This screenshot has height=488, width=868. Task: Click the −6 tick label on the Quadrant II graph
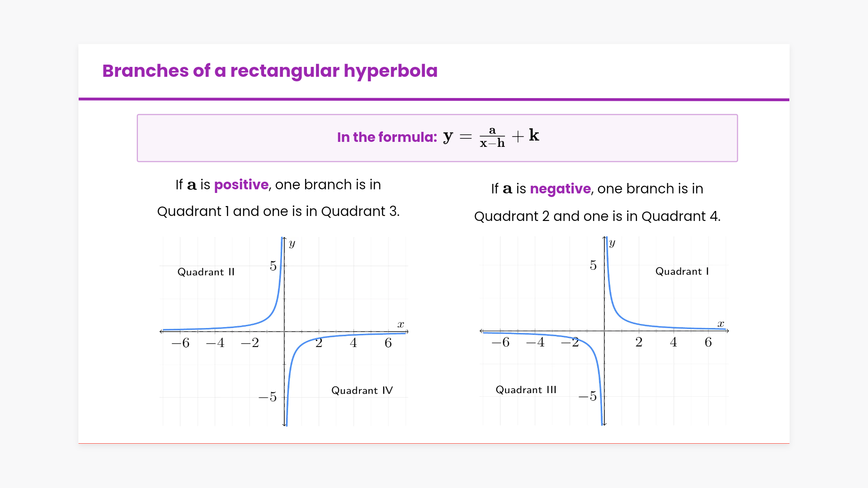(x=180, y=343)
